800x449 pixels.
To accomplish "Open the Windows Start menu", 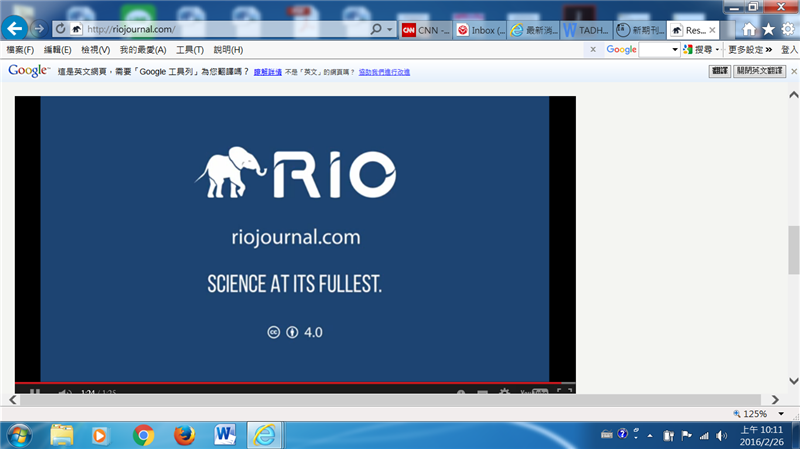I will click(19, 434).
